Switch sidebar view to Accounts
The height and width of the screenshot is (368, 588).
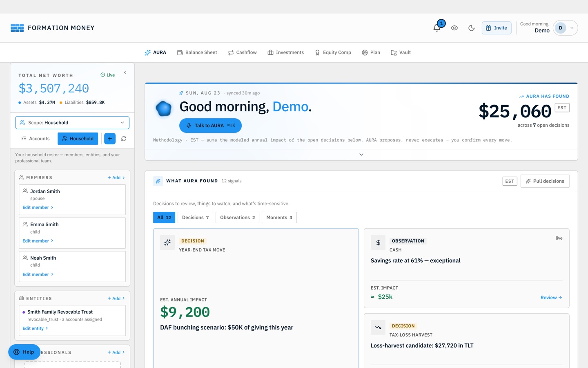coord(36,139)
